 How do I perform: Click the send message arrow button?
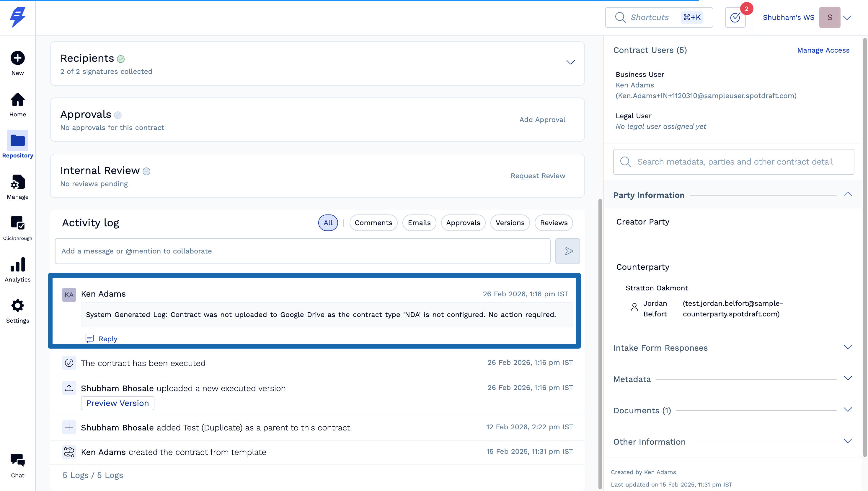[567, 251]
